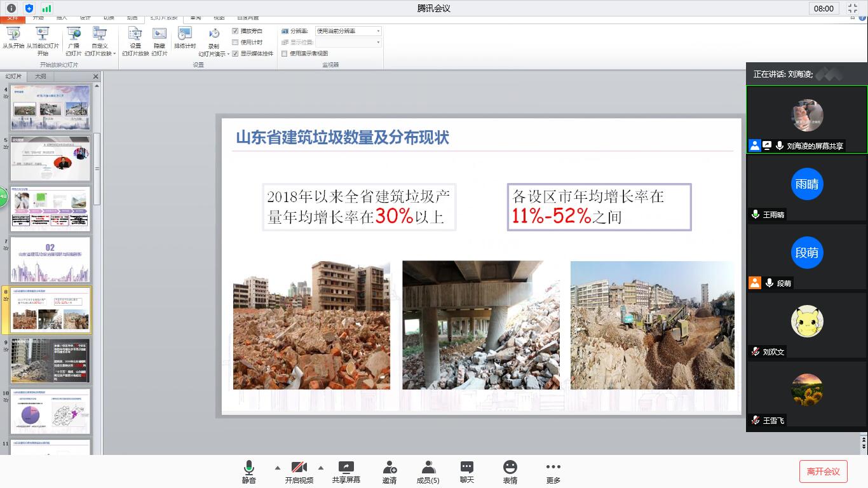Expand audio options arrow beside 静音
868x488 pixels.
point(277,468)
